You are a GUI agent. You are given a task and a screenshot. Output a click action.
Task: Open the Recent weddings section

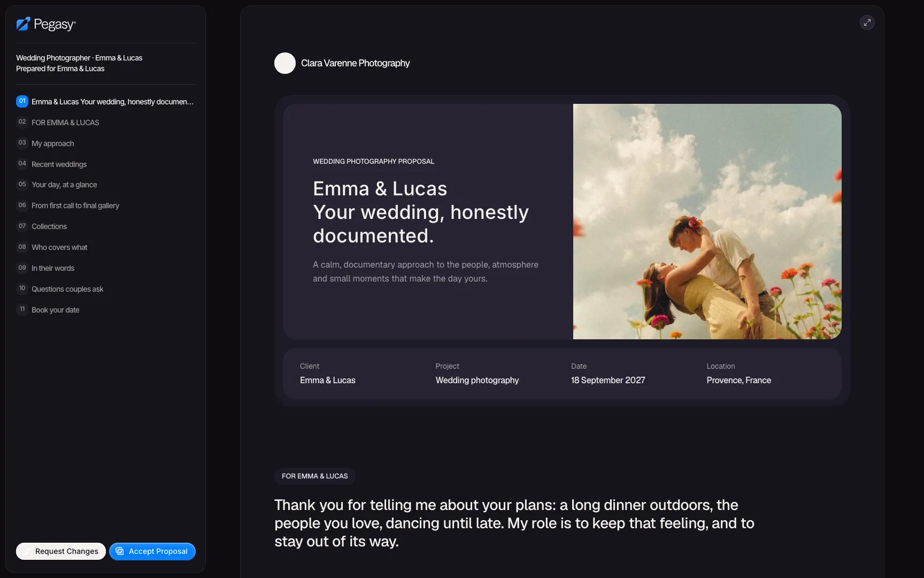tap(105, 164)
